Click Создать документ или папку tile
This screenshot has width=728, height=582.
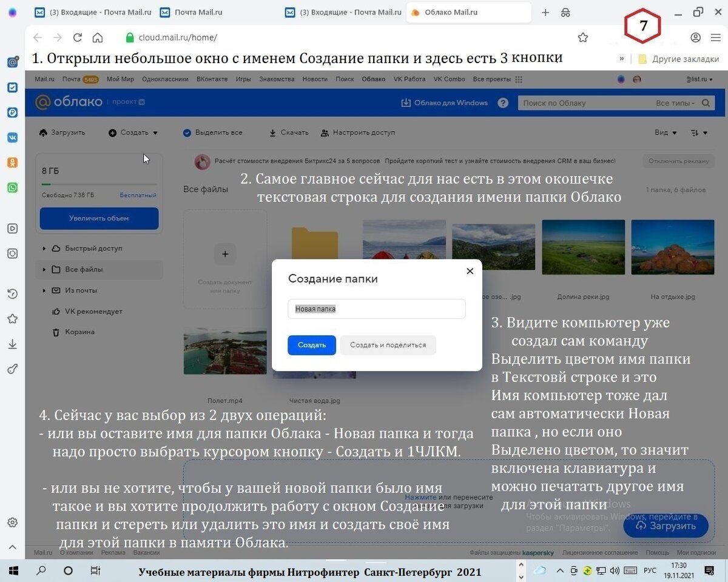225,259
